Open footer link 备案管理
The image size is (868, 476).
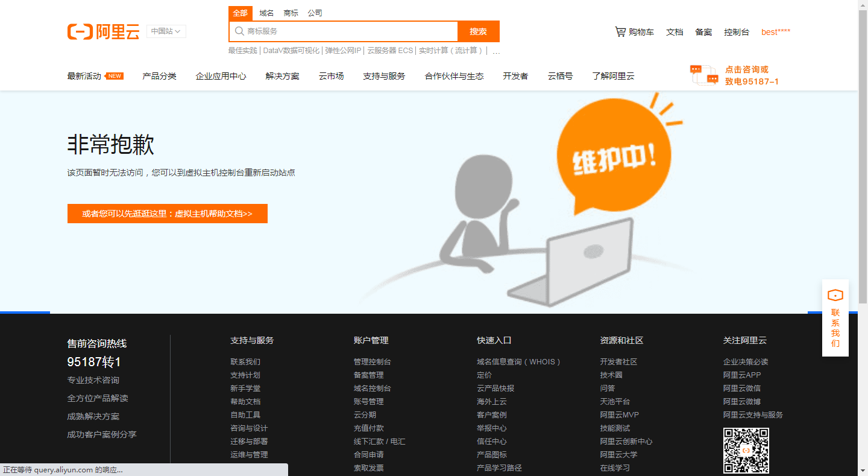click(x=369, y=375)
